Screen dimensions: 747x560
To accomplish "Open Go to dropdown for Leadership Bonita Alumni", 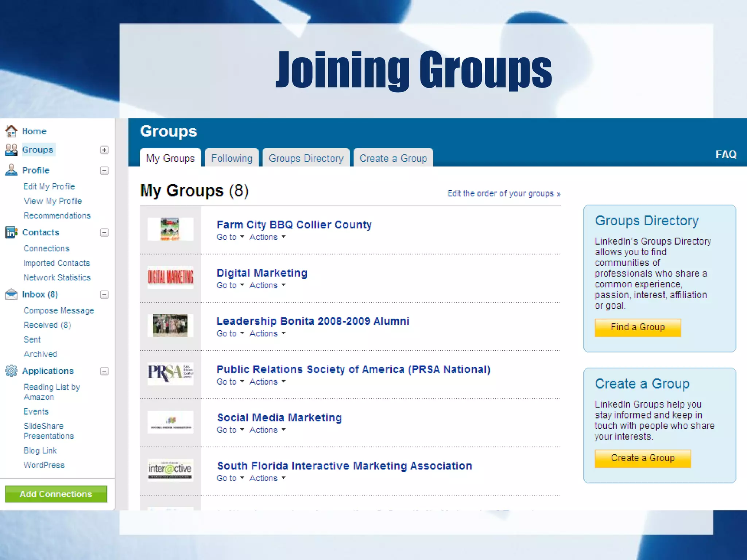I will tap(230, 333).
